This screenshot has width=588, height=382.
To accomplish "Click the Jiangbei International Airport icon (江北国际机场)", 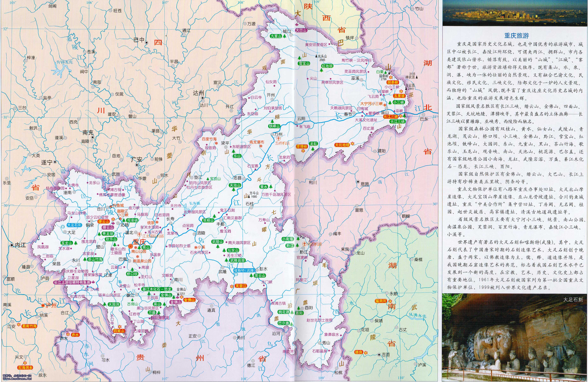I will [x=140, y=235].
